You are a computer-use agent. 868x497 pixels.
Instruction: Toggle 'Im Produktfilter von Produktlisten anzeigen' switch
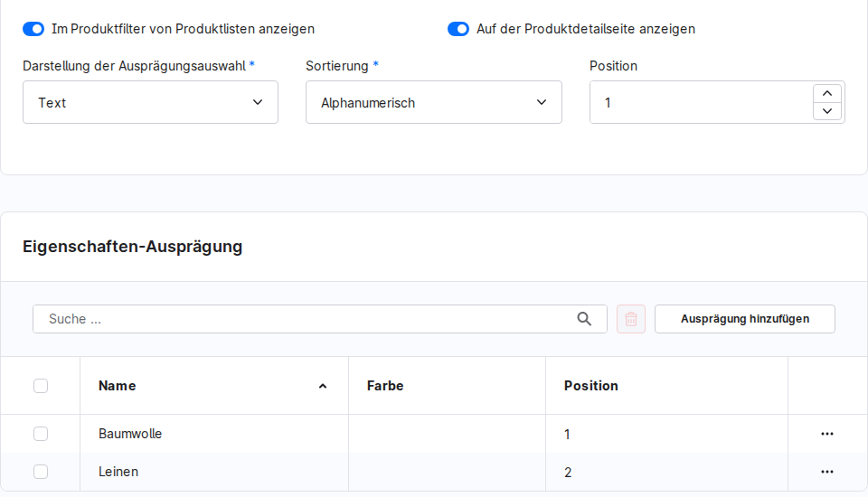33,29
